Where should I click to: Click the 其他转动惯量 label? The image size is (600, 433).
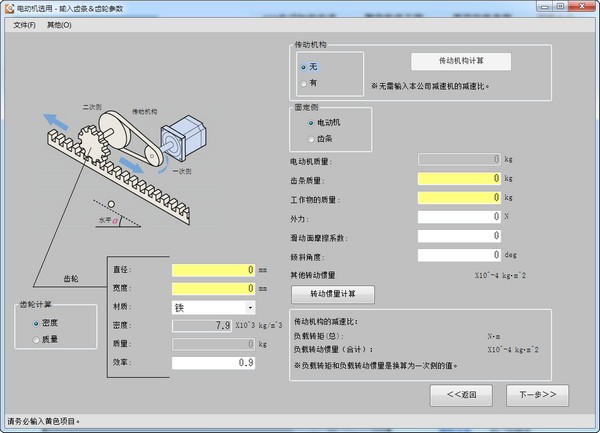point(313,275)
